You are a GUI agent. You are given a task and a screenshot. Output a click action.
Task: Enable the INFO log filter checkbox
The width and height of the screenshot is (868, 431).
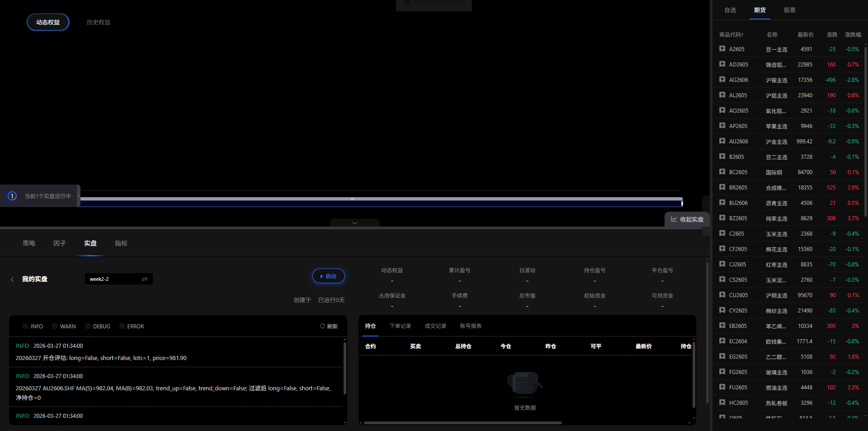pos(25,326)
